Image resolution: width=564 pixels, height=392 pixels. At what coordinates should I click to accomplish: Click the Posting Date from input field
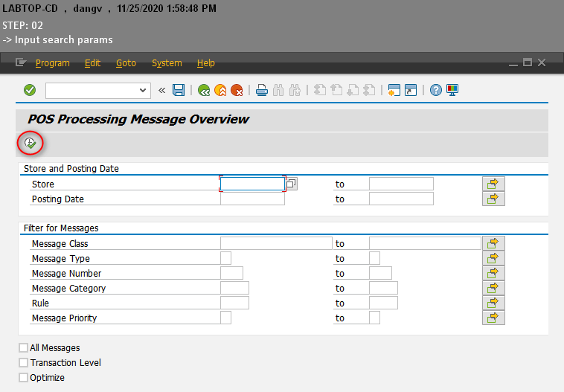[252, 199]
